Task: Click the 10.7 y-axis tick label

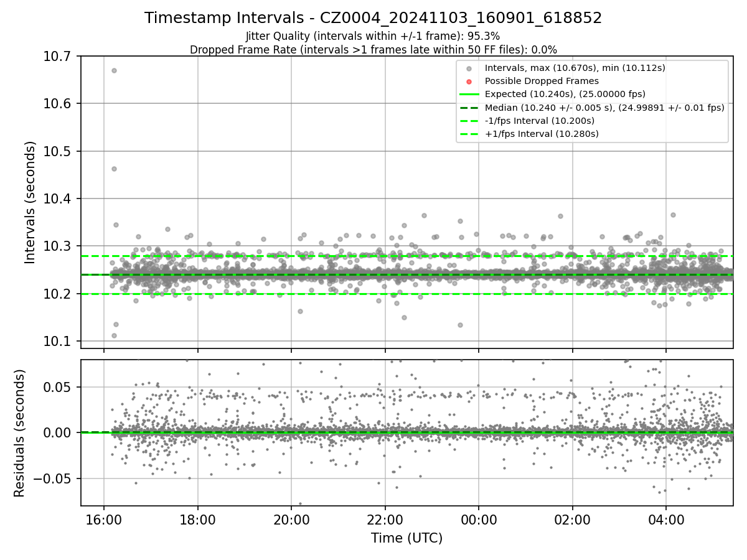Action: coord(59,57)
